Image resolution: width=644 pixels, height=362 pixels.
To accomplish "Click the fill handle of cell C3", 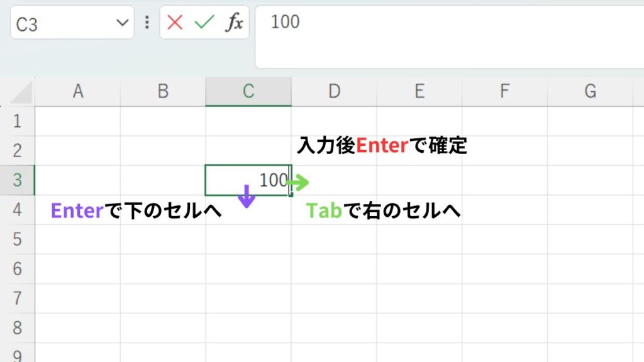I will pos(291,195).
